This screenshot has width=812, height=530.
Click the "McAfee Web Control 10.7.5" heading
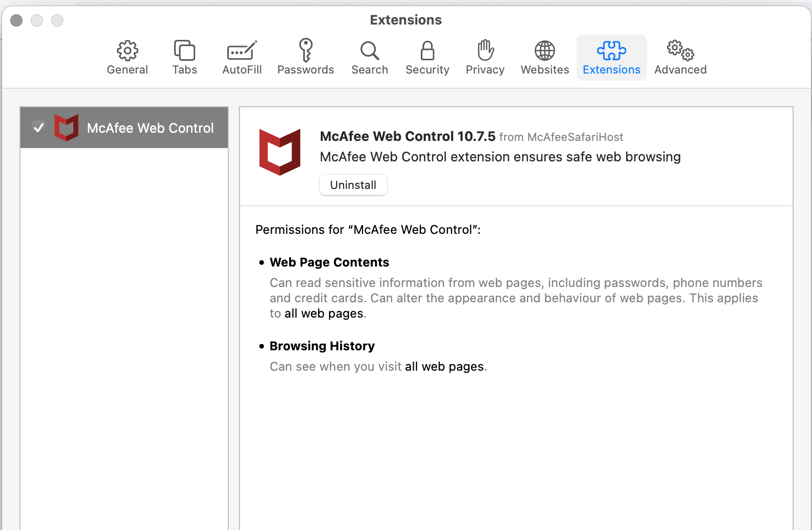pos(408,136)
